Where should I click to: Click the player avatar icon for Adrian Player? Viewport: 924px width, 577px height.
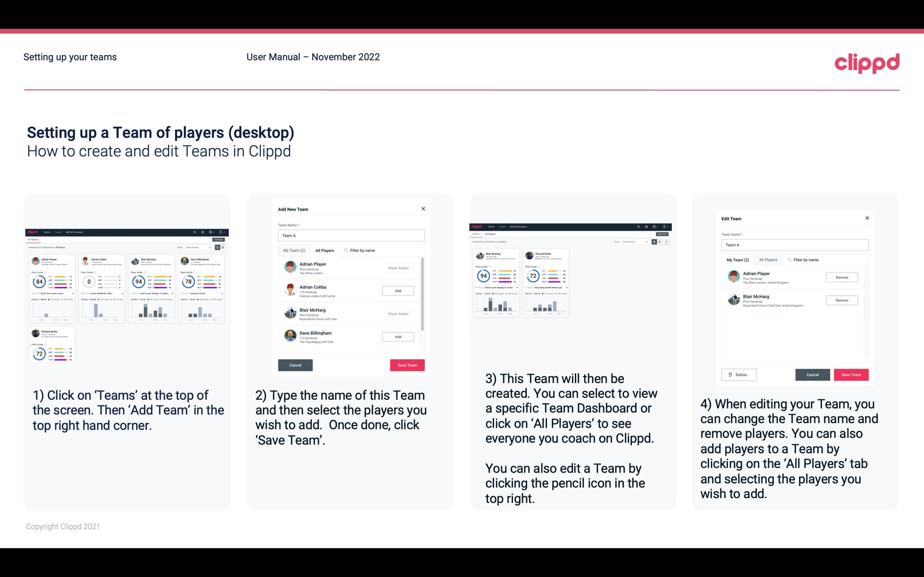pyautogui.click(x=290, y=267)
